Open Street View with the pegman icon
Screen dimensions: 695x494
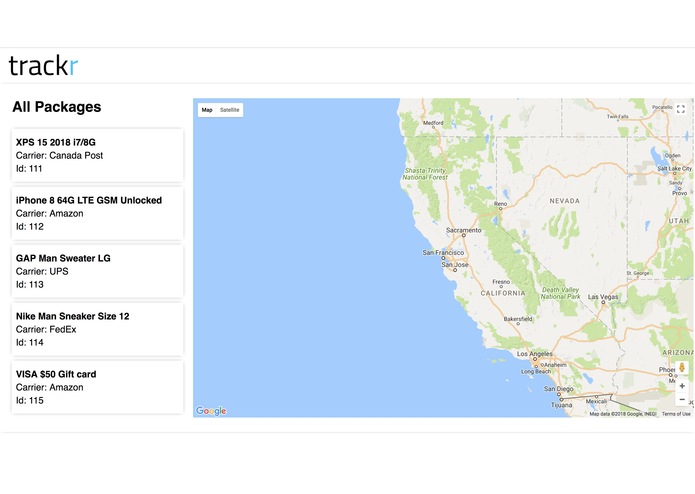click(x=682, y=368)
